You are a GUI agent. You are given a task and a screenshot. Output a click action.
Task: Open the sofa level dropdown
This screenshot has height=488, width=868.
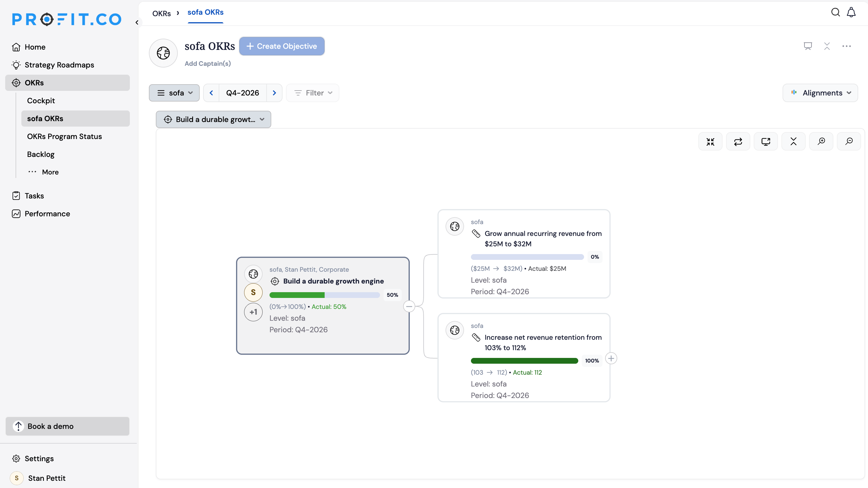tap(174, 93)
